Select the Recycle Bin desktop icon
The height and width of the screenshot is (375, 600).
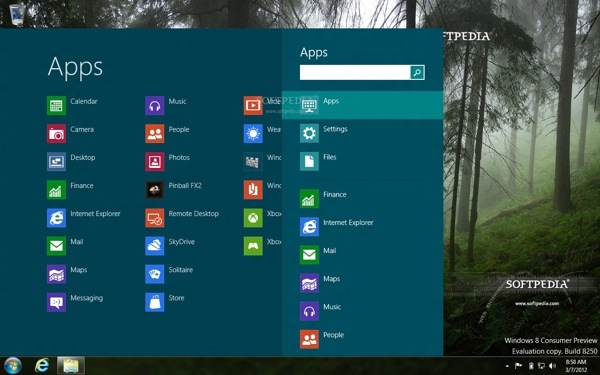17,15
